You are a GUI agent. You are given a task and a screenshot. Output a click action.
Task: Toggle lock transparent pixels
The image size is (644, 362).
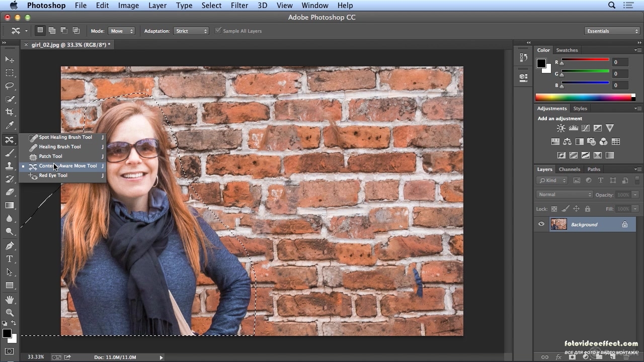(554, 209)
